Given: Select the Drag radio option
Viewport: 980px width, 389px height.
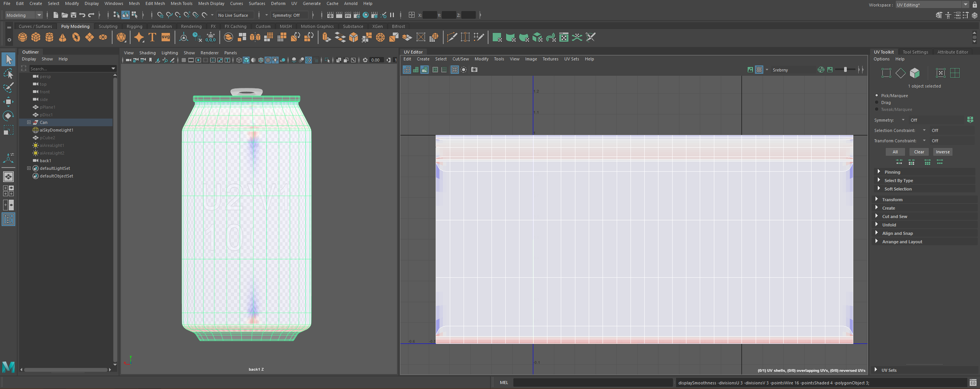Looking at the screenshot, I should pos(877,102).
